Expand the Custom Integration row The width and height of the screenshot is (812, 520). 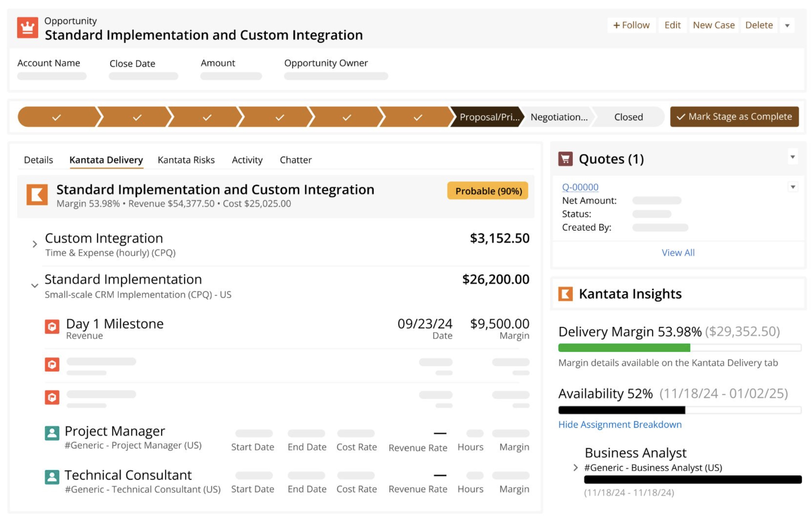coord(35,244)
